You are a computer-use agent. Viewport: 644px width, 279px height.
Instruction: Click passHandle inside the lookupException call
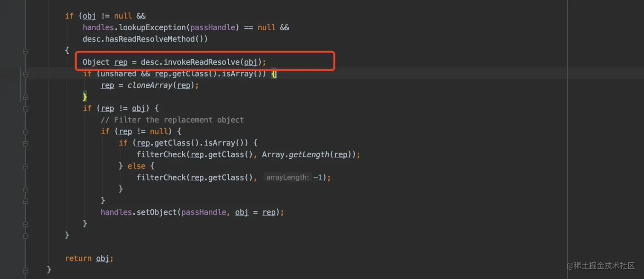click(213, 27)
